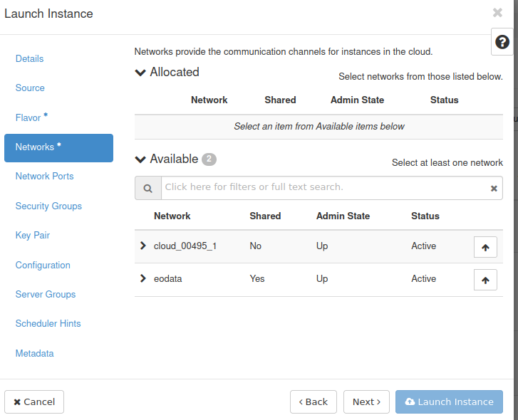Collapse the Available section
Viewport: 518px width, 420px height.
point(140,159)
